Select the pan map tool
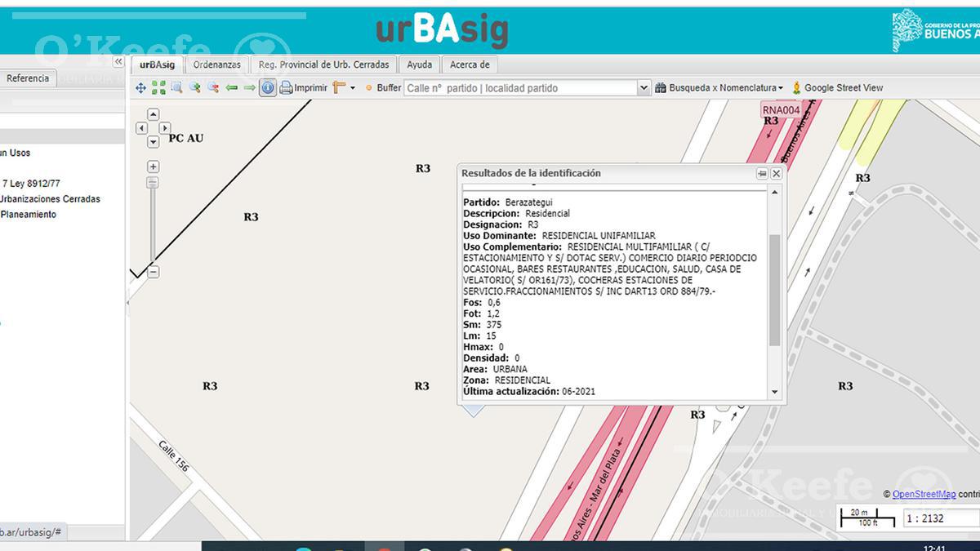 point(140,87)
